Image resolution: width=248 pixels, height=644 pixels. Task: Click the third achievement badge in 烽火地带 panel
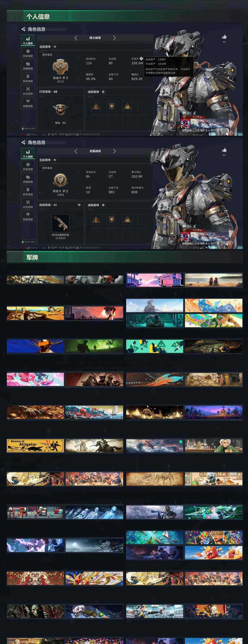pos(127,106)
